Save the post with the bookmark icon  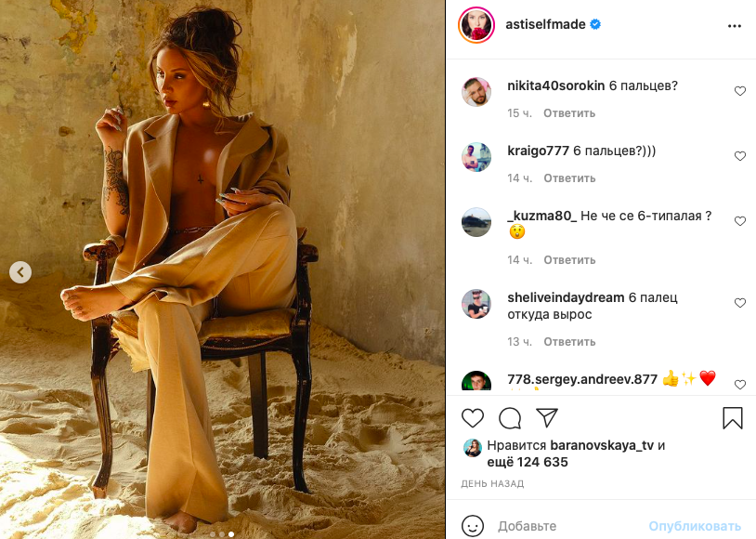coord(733,418)
